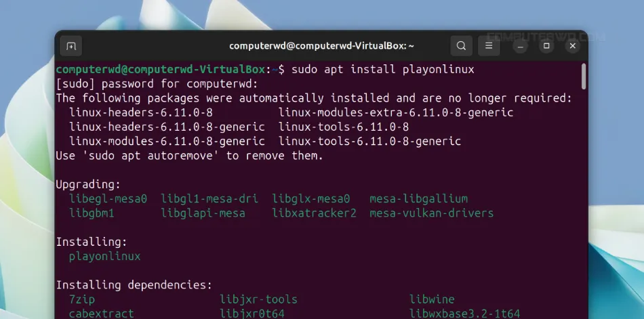Click dependency 7zip
Image resolution: width=644 pixels, height=319 pixels.
[x=82, y=299]
